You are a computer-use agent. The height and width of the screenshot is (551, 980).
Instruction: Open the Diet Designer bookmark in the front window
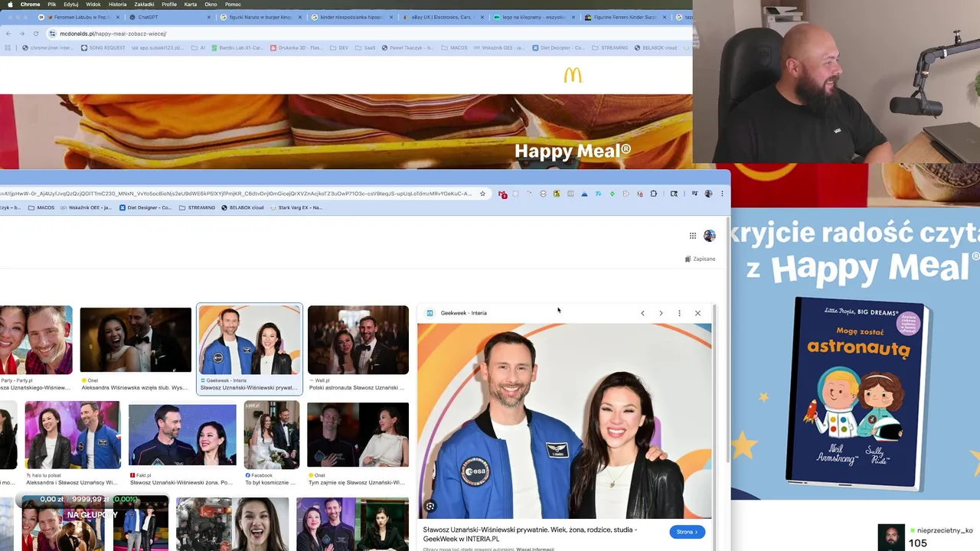point(145,207)
